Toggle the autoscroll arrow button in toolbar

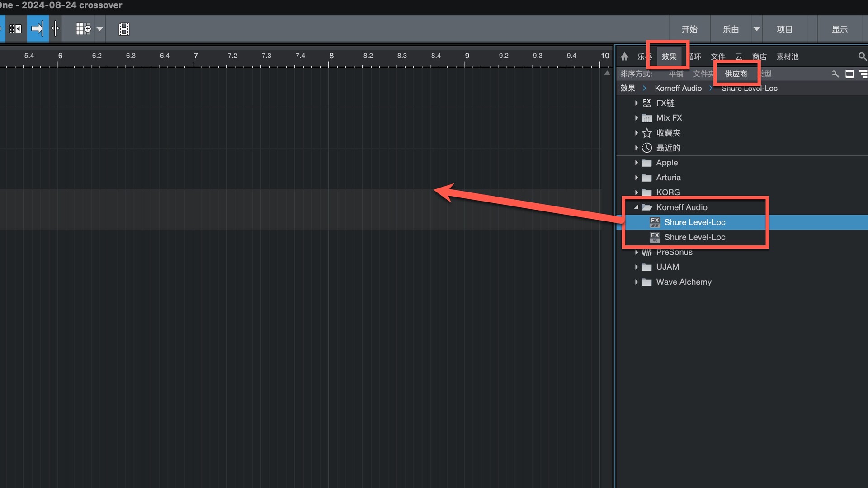tap(37, 29)
